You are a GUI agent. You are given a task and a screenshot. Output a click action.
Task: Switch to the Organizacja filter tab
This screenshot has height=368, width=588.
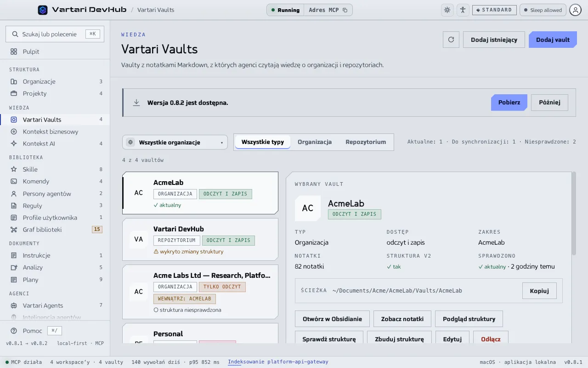click(315, 142)
